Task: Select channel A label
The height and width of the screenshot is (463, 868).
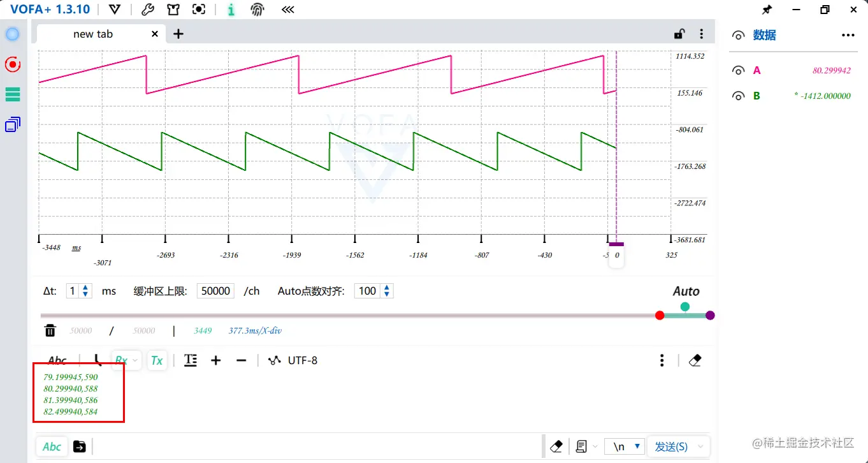Action: click(756, 71)
